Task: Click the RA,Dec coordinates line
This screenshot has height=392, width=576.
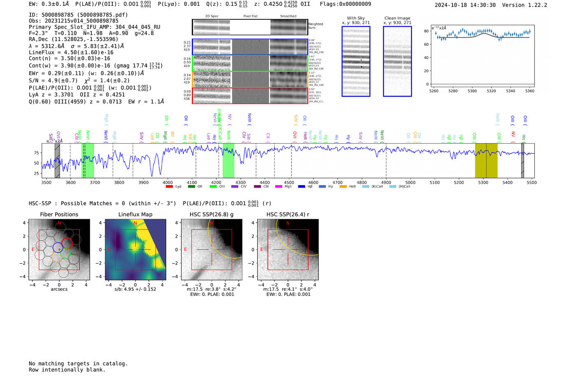Action: coord(73,39)
